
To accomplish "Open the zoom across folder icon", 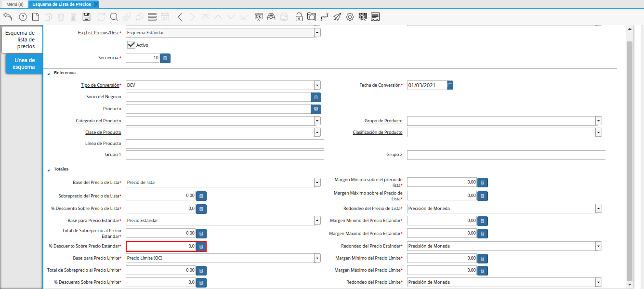I will click(312, 17).
